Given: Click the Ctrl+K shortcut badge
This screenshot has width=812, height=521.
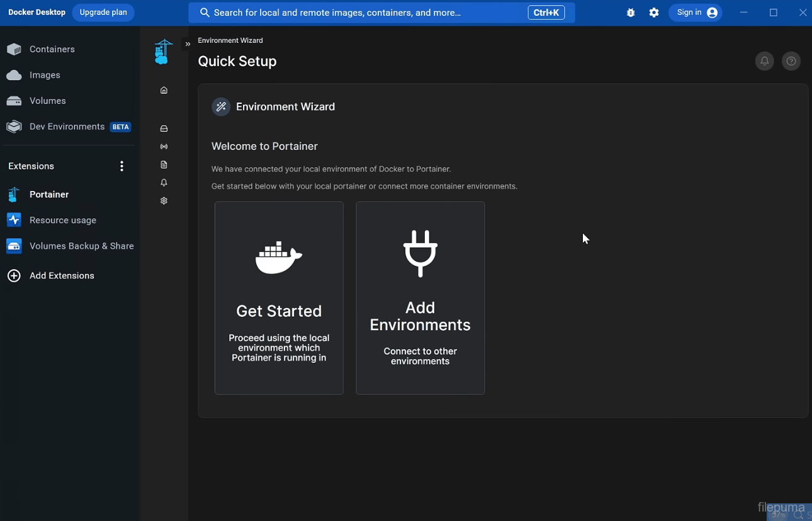Looking at the screenshot, I should click(x=546, y=13).
